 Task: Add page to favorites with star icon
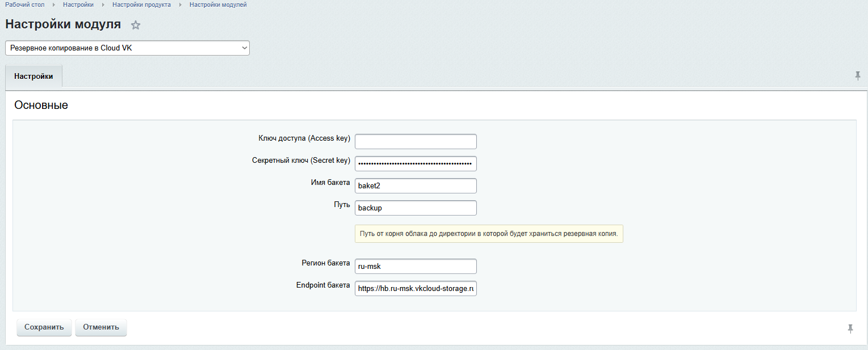coord(136,25)
